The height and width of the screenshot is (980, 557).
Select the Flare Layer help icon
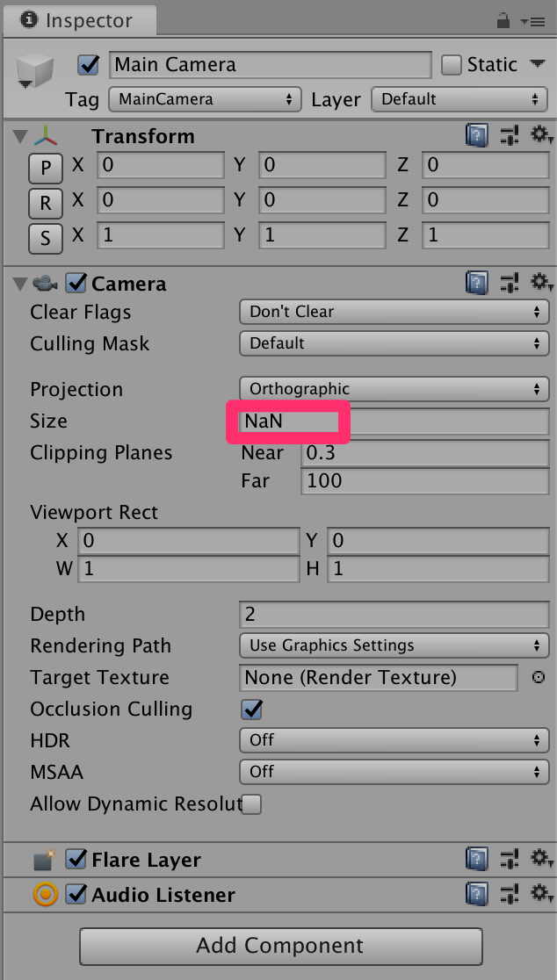point(476,859)
